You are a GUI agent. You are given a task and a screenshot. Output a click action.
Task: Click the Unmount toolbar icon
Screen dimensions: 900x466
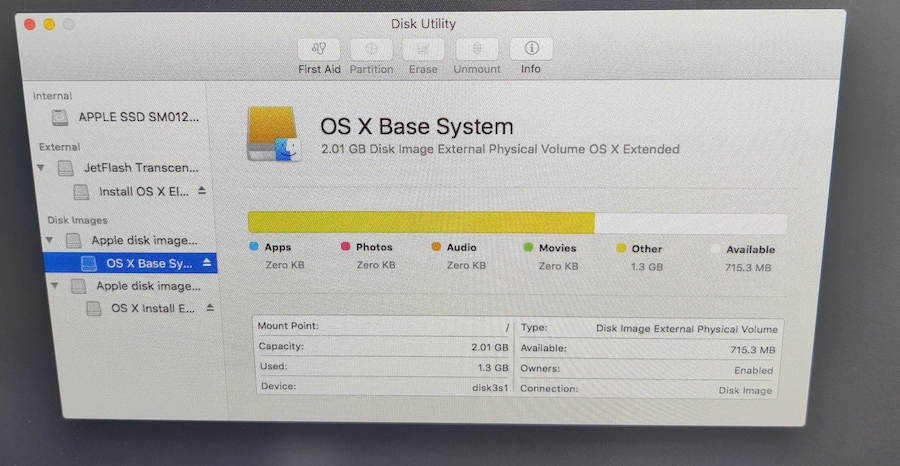476,49
